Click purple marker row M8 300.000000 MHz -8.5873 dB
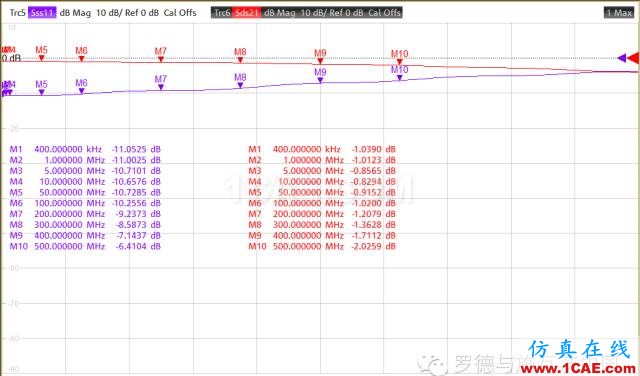Image resolution: width=640 pixels, height=376 pixels. tap(85, 225)
